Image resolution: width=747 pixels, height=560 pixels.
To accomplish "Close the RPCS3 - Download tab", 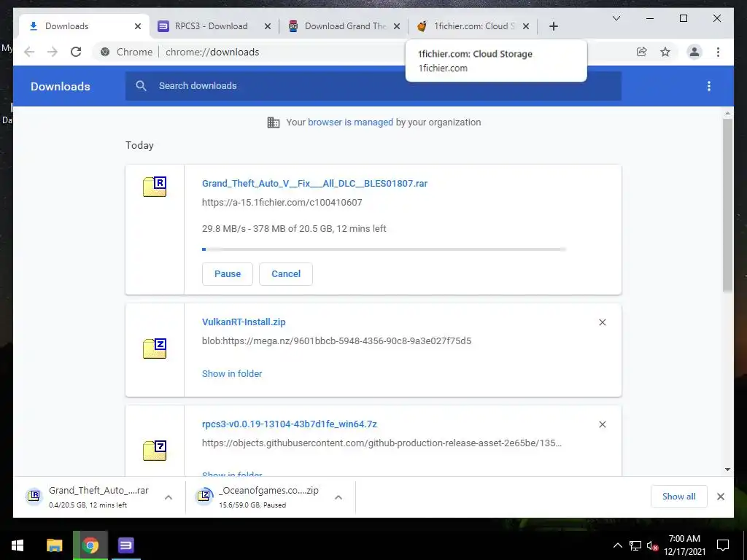I will pyautogui.click(x=268, y=26).
